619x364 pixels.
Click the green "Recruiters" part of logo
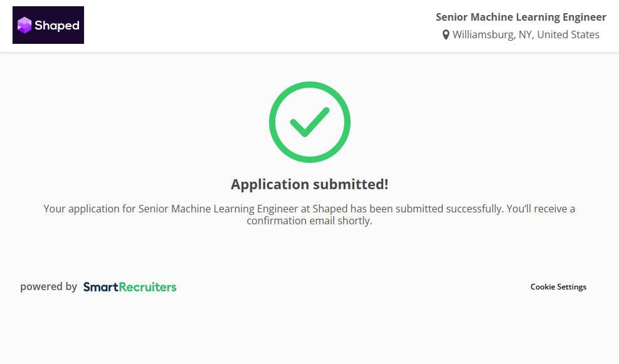point(148,287)
